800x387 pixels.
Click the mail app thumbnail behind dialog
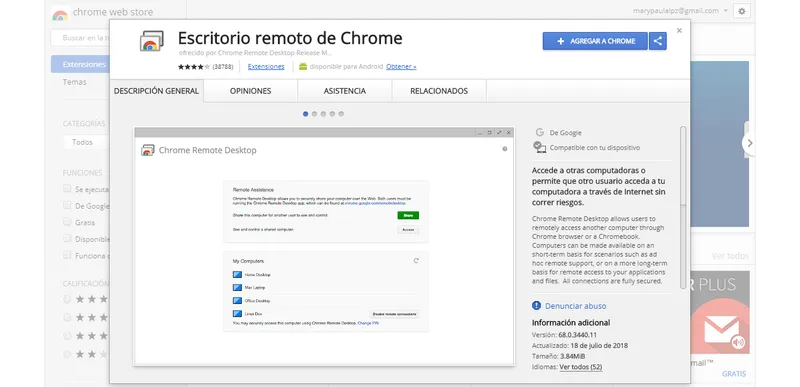(720, 312)
